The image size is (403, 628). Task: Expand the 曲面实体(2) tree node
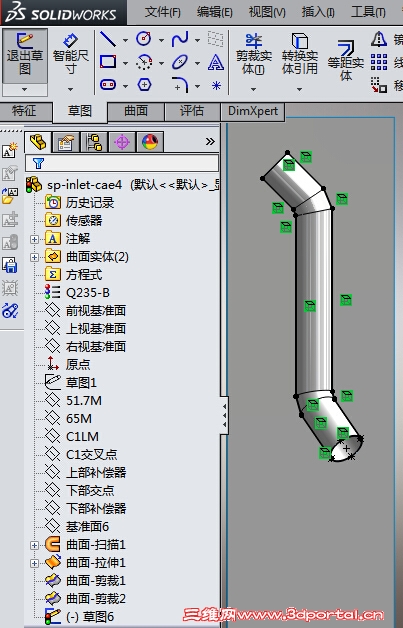pyautogui.click(x=34, y=257)
